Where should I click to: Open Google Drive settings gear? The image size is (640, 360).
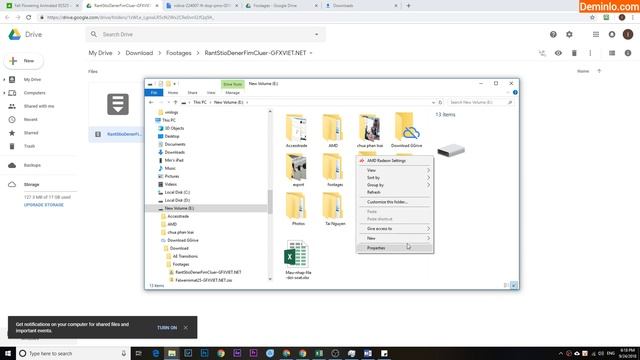[569, 35]
